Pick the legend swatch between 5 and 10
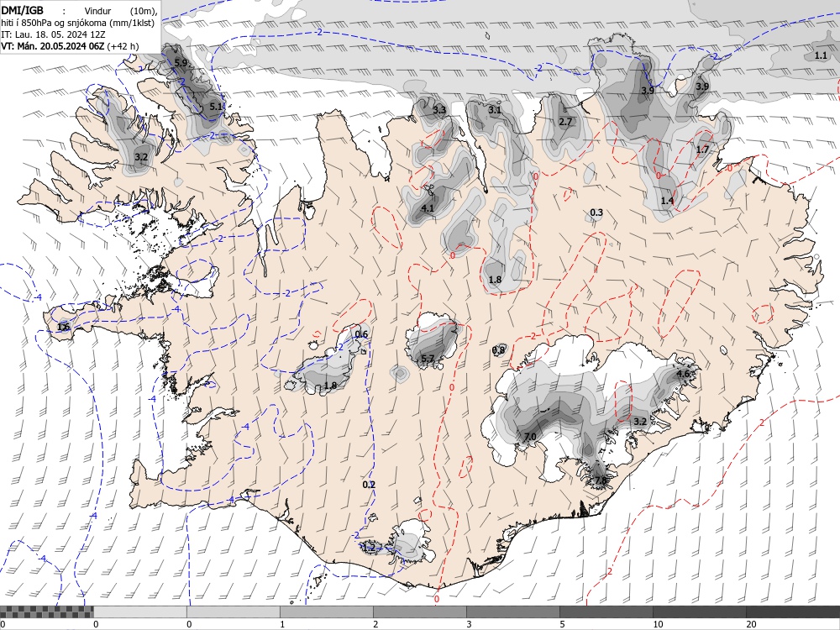 606,612
